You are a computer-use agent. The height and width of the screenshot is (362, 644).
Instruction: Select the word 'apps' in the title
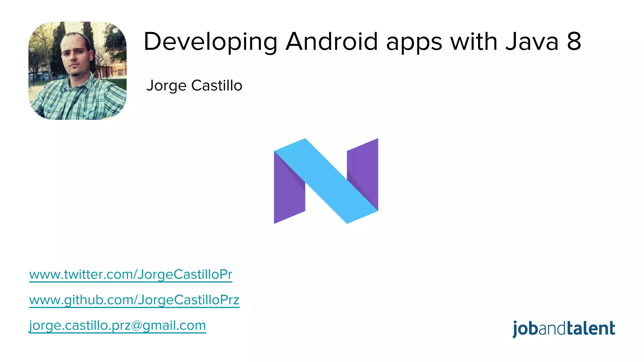point(414,42)
